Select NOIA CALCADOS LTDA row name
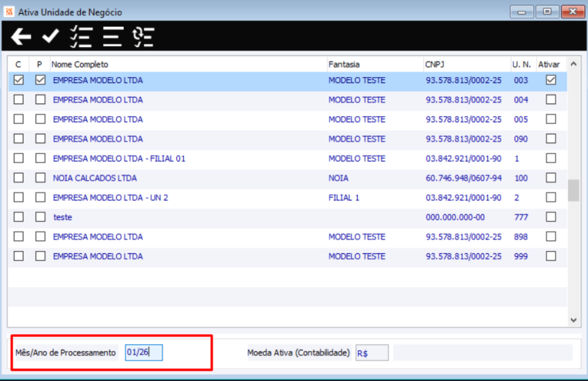 tap(95, 178)
